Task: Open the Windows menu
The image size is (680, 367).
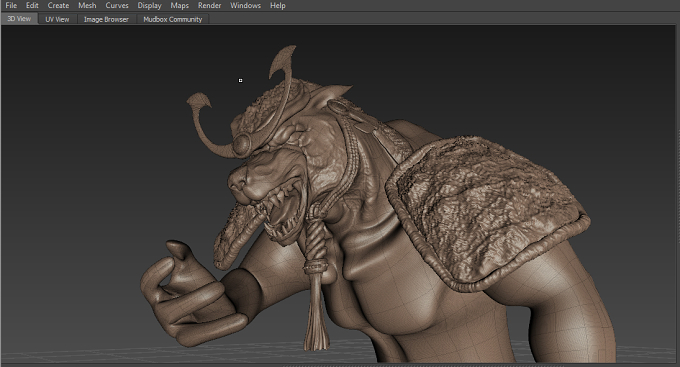Action: pos(245,6)
